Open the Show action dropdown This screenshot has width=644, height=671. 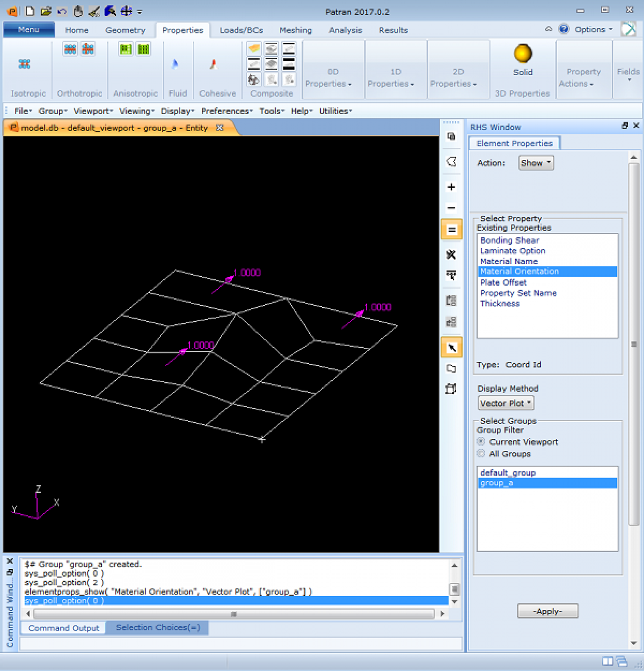coord(535,163)
